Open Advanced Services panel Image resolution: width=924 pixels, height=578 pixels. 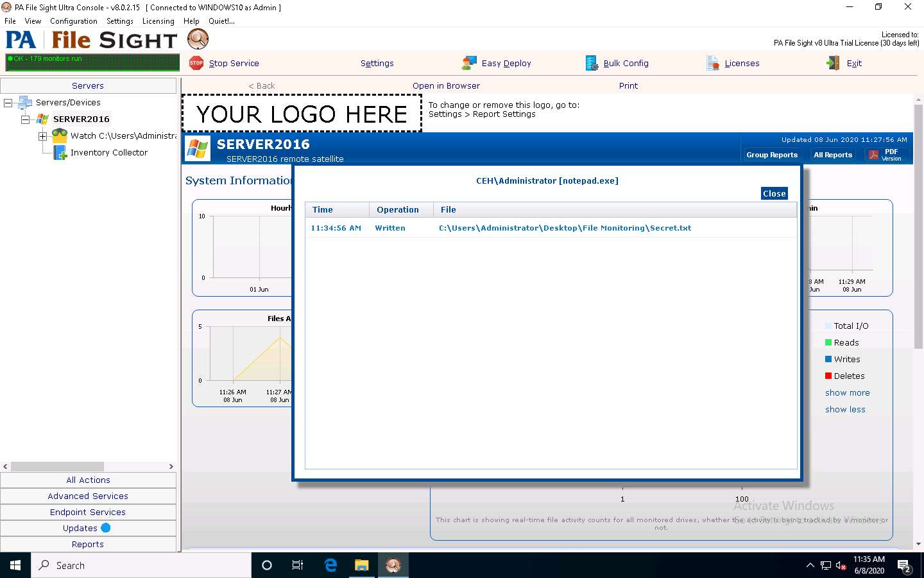pyautogui.click(x=89, y=496)
